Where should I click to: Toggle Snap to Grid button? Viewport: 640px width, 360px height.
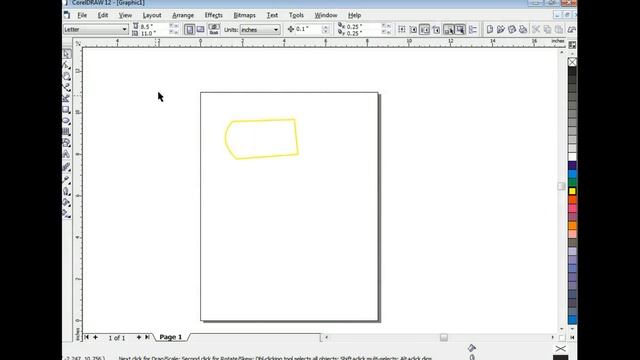point(402,29)
